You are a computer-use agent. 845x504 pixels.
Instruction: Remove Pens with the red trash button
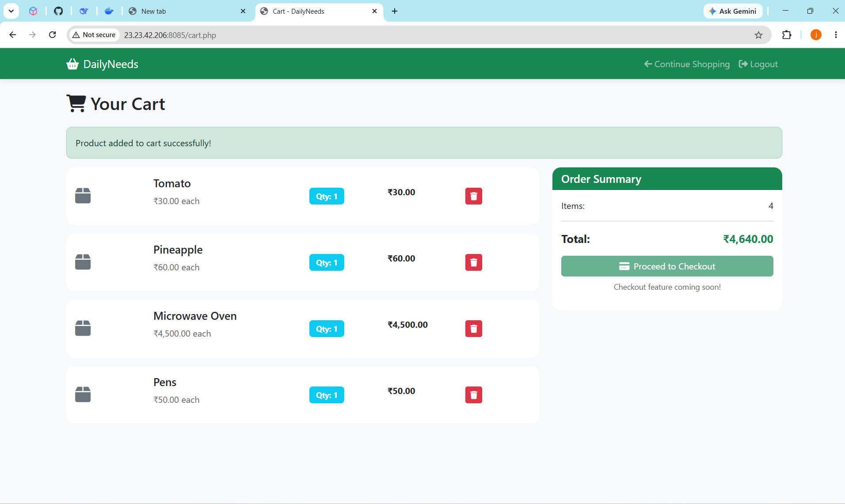[x=473, y=395]
